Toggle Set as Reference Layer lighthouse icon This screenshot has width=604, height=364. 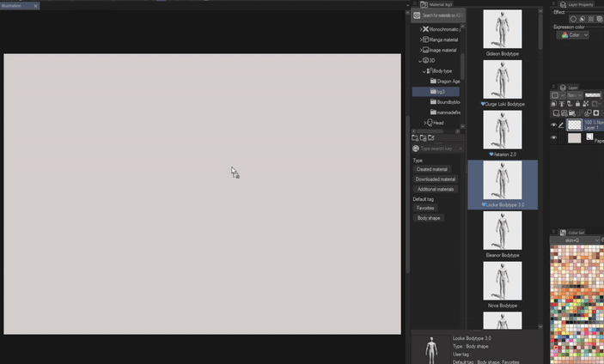[x=562, y=104]
